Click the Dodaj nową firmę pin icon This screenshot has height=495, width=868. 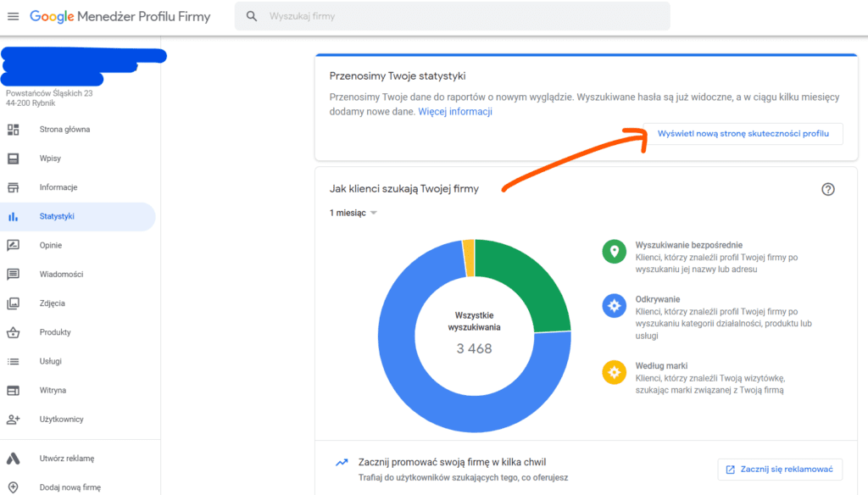[13, 487]
